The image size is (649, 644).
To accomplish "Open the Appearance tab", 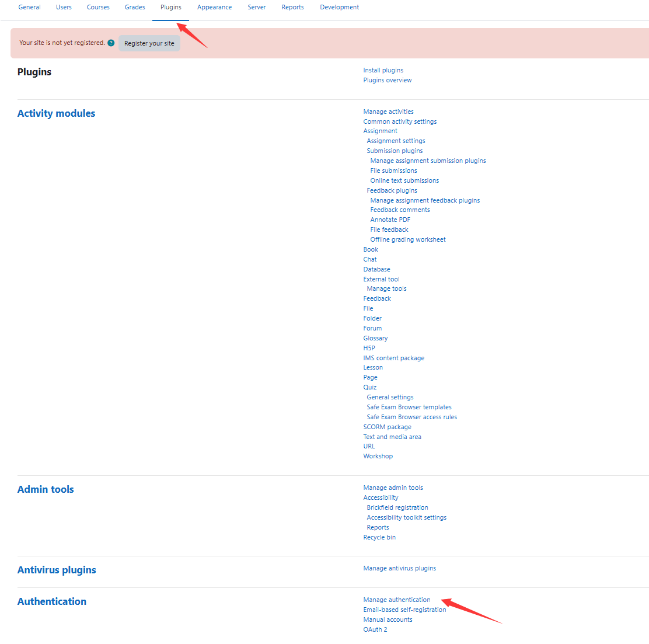I will [x=214, y=8].
